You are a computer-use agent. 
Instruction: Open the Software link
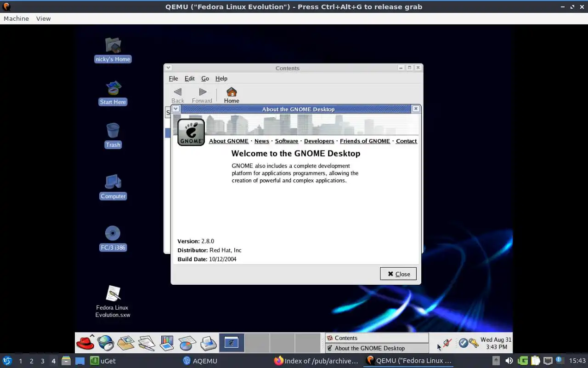(287, 141)
